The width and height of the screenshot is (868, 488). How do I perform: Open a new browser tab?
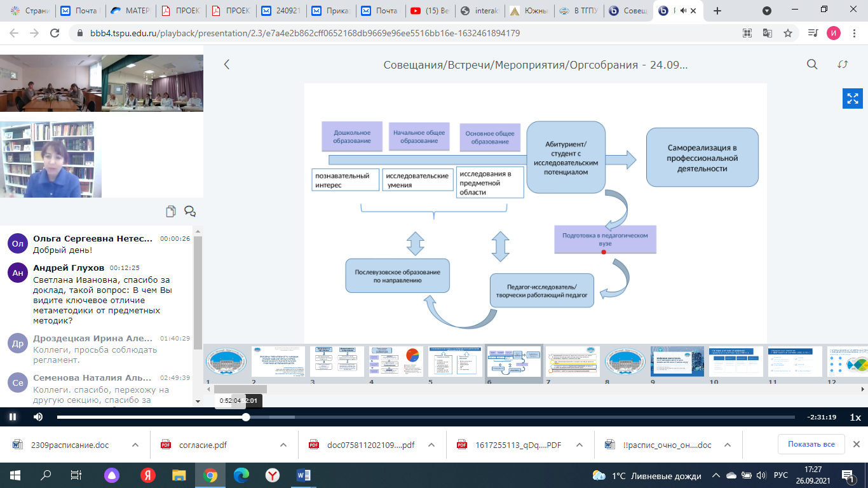click(717, 11)
